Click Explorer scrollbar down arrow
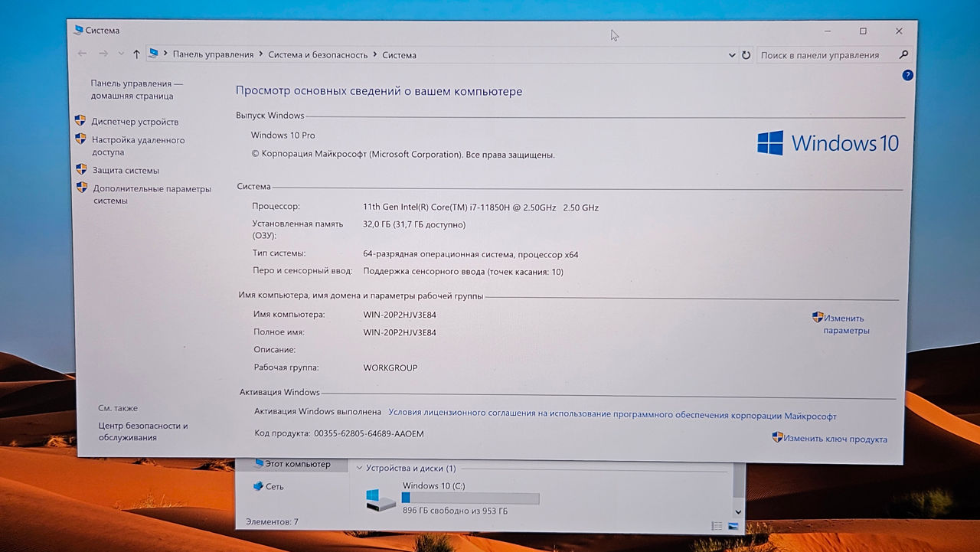The image size is (980, 552). pos(738,511)
